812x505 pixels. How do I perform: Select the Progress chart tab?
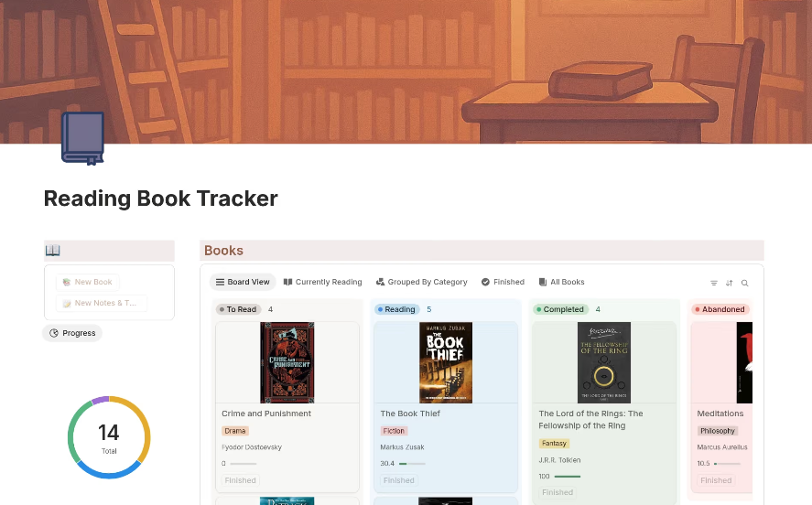[x=72, y=333]
